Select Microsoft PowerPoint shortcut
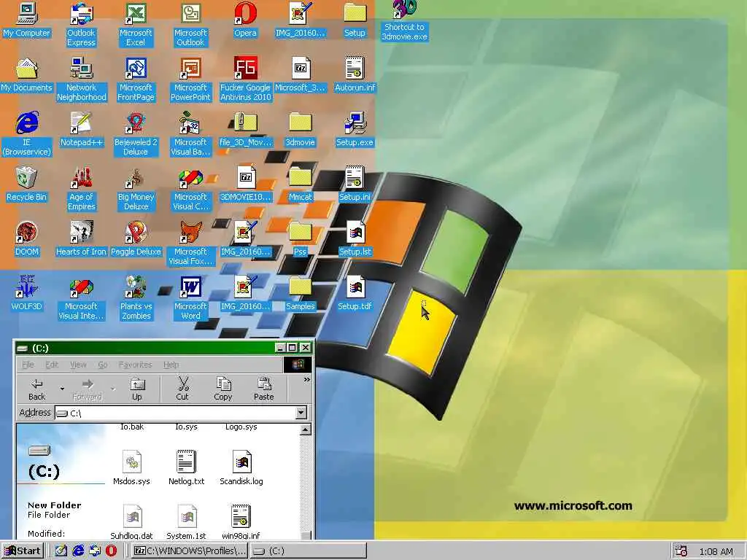 190,79
